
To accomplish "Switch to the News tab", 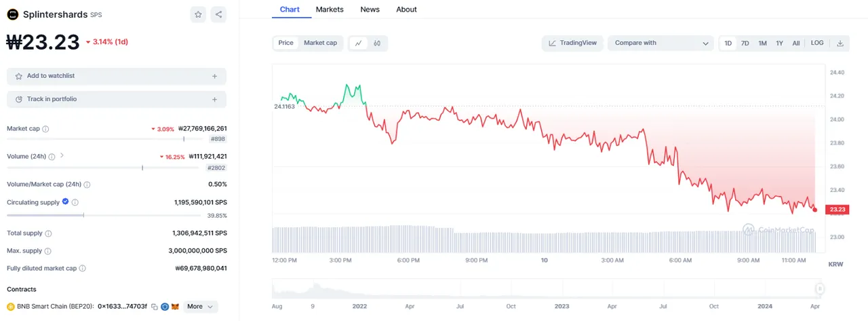I will (370, 10).
